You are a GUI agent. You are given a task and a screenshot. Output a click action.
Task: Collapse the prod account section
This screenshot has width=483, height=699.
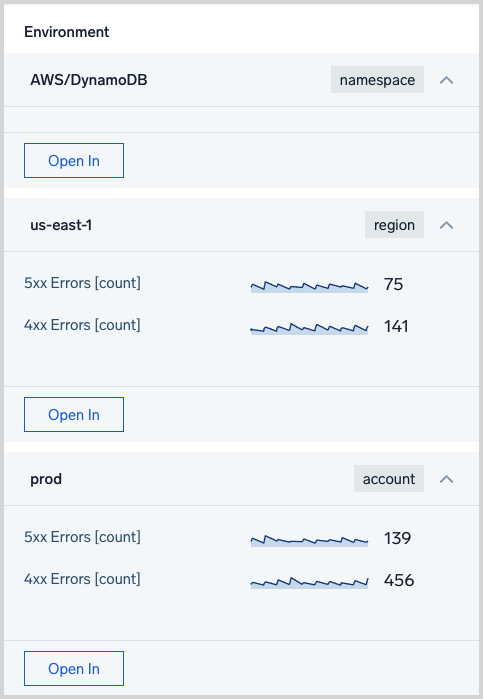click(x=446, y=479)
